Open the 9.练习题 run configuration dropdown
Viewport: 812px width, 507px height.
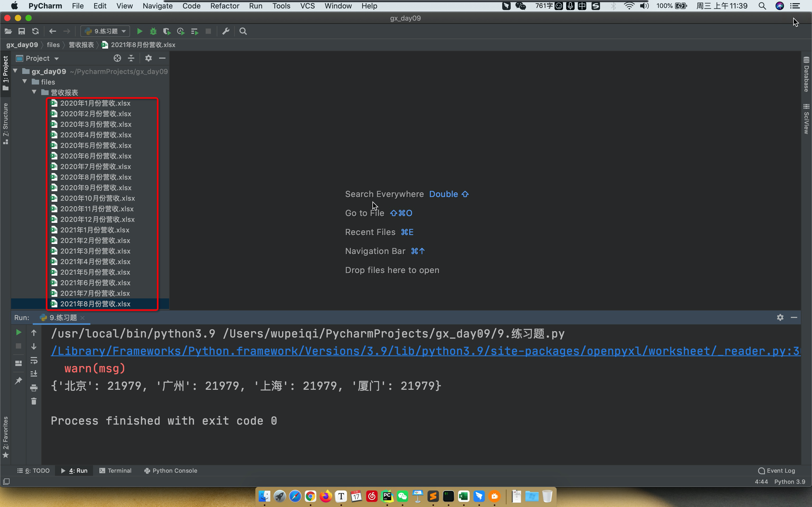(106, 31)
